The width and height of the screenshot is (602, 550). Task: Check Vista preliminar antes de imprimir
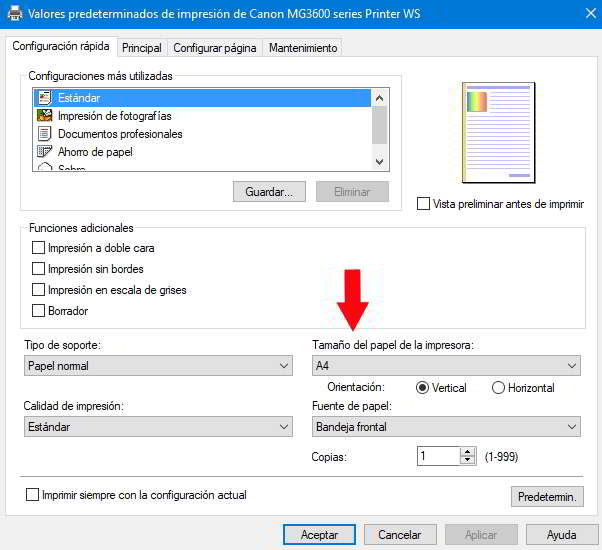[x=423, y=203]
